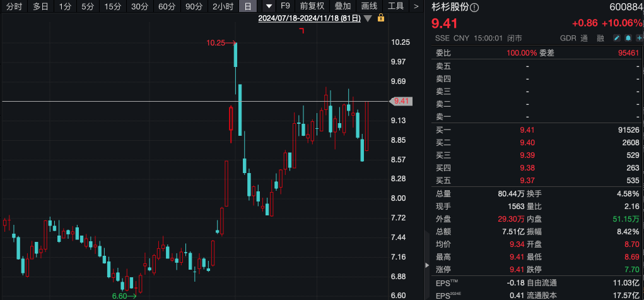The image size is (644, 300).
Task: Click the pencil edit note icon
Action: pos(617,39)
